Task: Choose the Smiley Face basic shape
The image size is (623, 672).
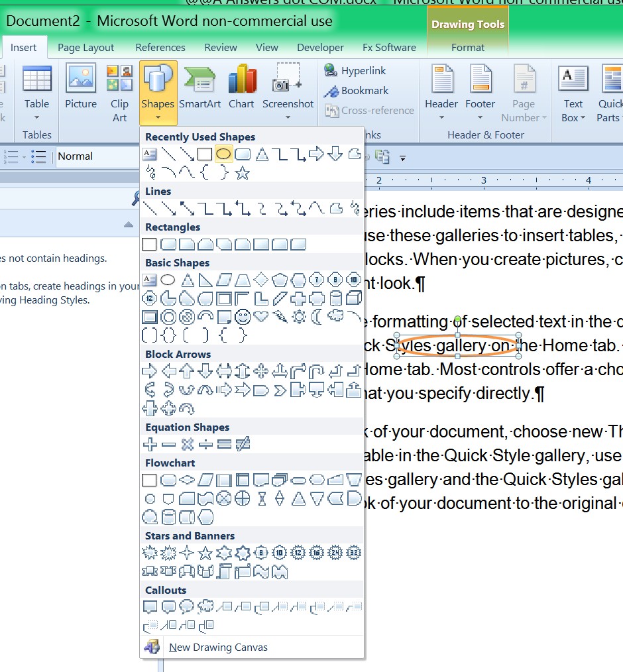Action: coord(243,317)
